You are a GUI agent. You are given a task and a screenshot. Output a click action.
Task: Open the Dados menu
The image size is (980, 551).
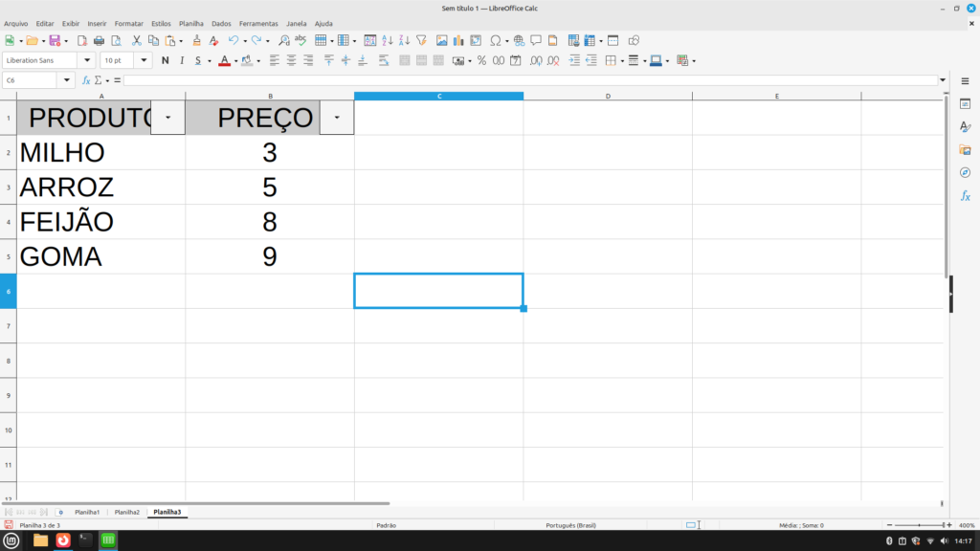click(221, 23)
